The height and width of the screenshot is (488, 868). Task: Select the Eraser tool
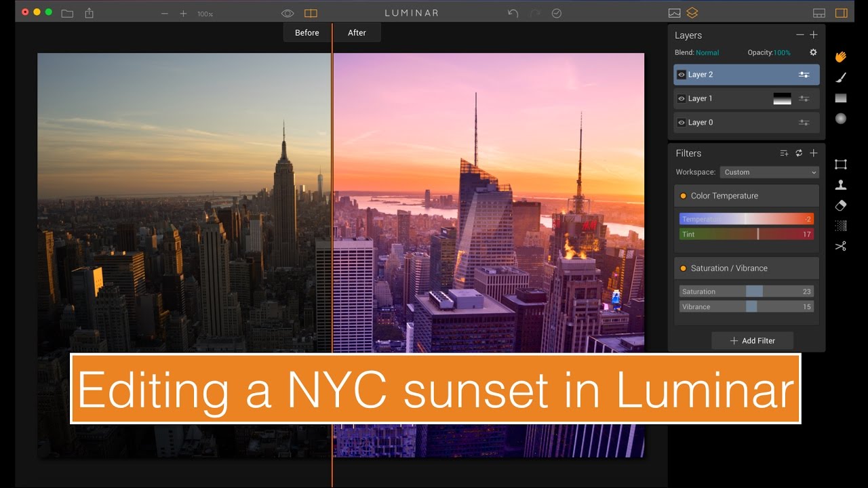[x=841, y=205]
